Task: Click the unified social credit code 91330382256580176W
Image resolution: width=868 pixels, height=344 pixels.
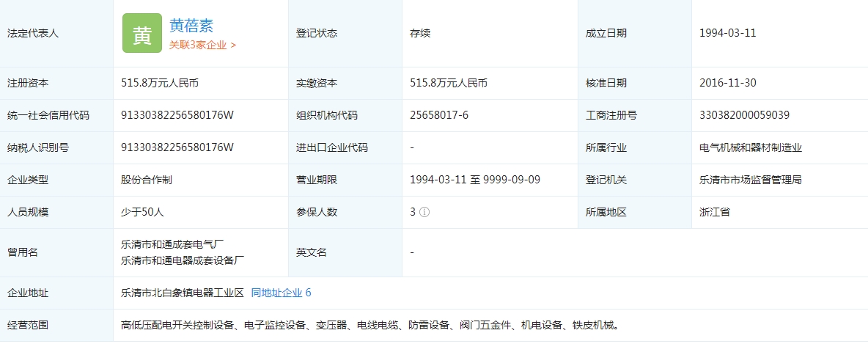Action: tap(177, 115)
